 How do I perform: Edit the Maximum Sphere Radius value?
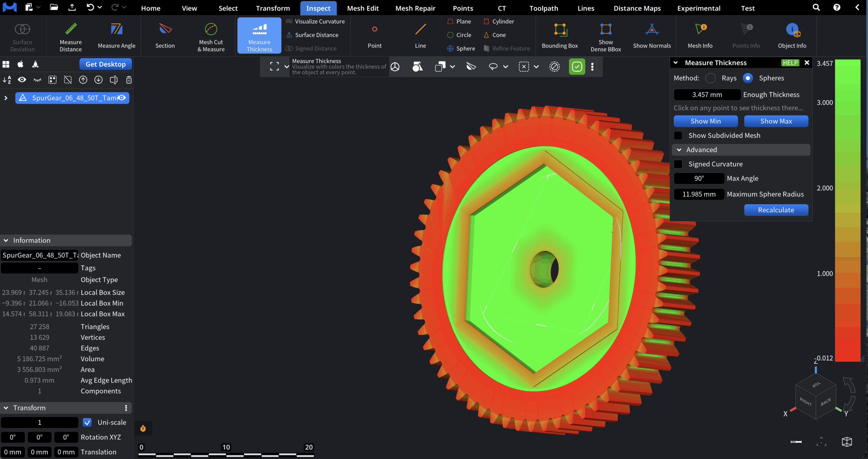(699, 194)
